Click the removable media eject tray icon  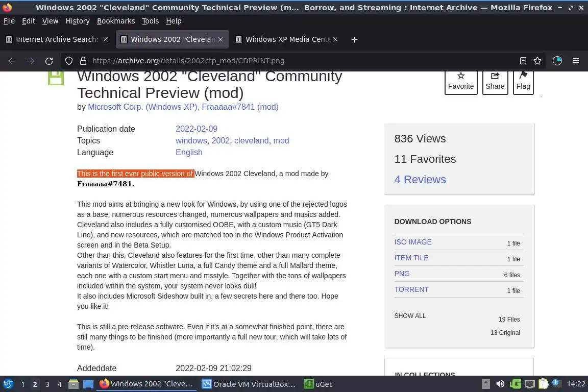(485, 384)
